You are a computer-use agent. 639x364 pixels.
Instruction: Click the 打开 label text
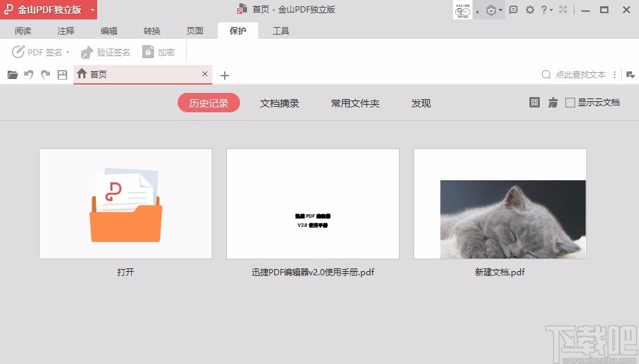click(x=126, y=272)
